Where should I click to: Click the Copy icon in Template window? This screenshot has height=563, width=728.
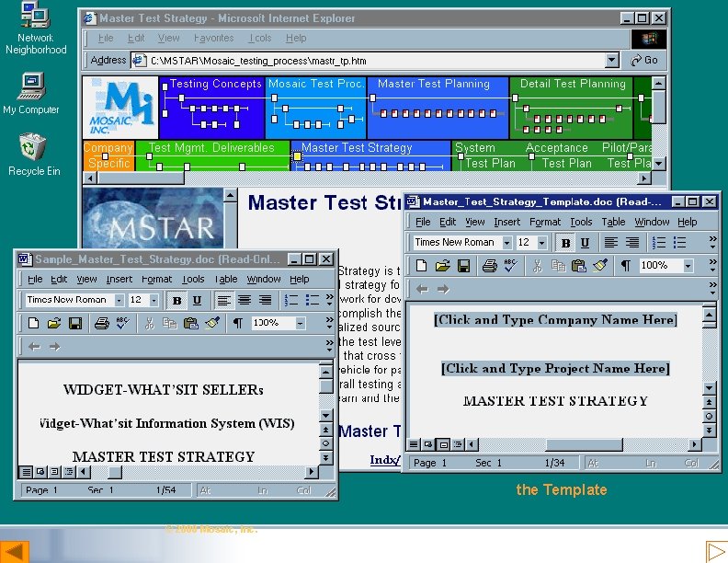558,266
